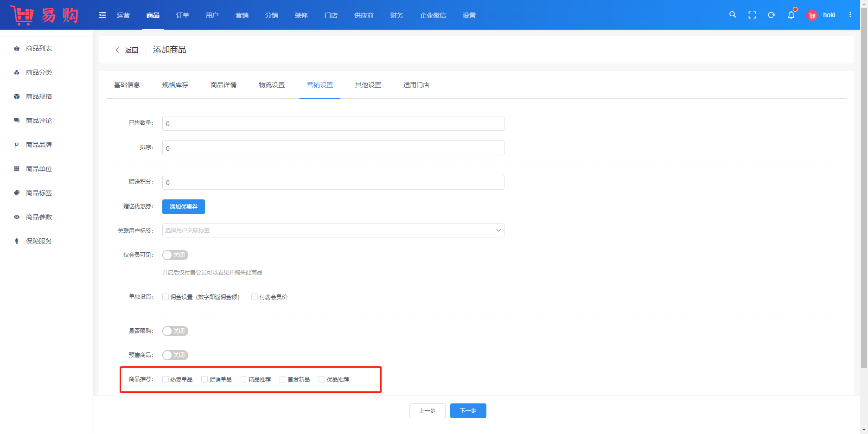Open the vertical three-dot more menu

[850, 15]
